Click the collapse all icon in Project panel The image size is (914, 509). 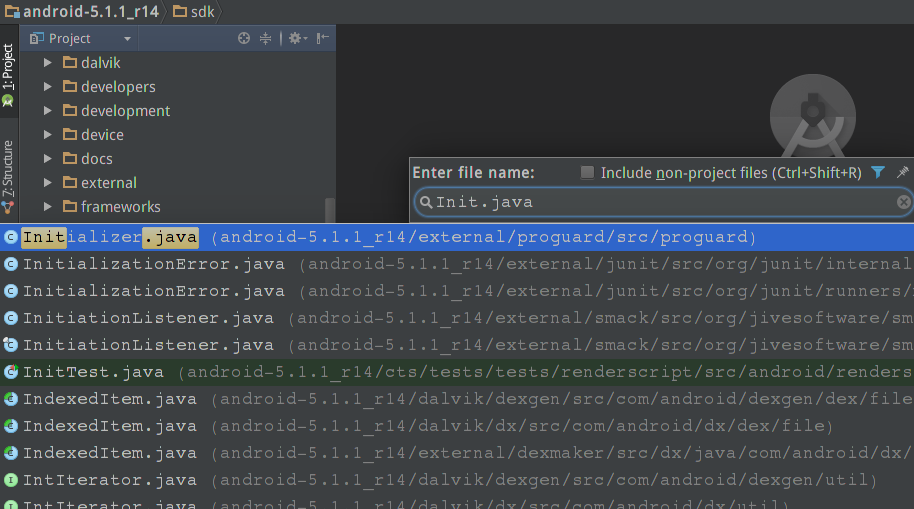[x=265, y=38]
